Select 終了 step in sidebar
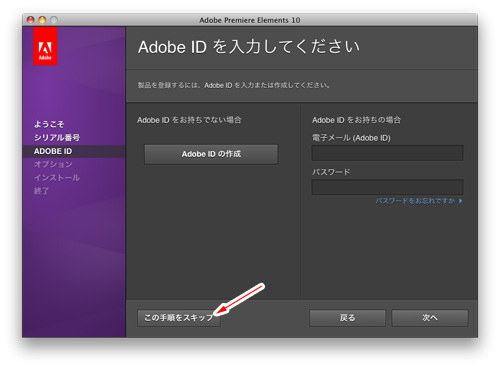500x368 pixels. 41,191
